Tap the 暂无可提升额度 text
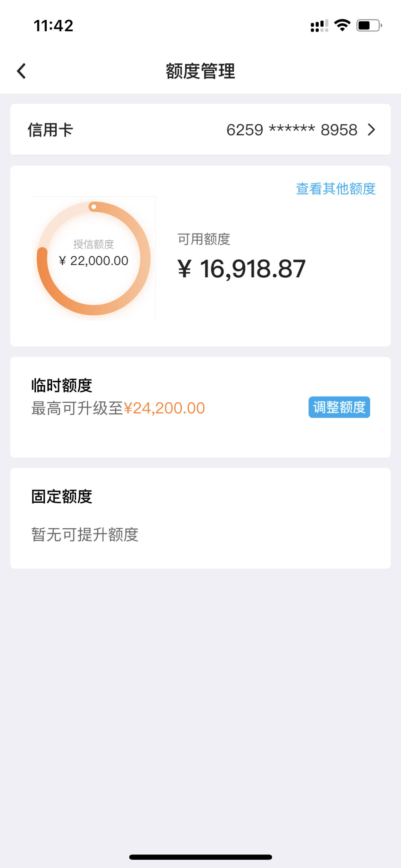The width and height of the screenshot is (401, 868). (85, 535)
